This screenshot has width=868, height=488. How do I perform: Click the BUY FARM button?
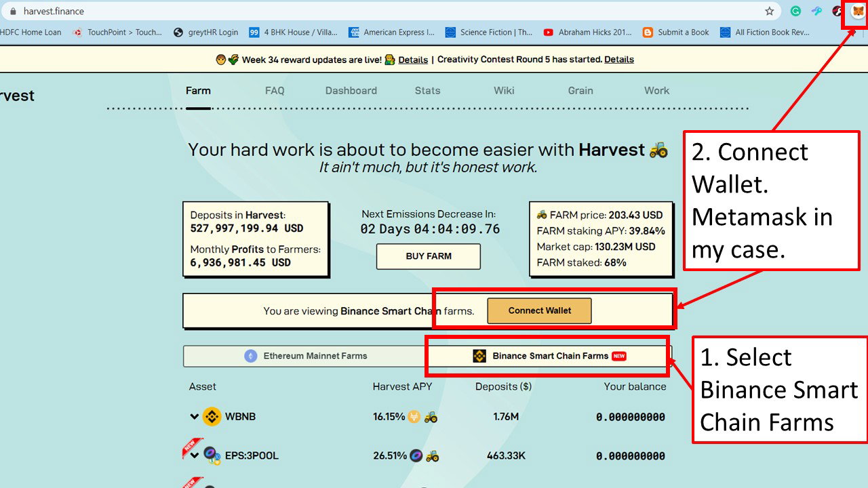click(x=429, y=256)
